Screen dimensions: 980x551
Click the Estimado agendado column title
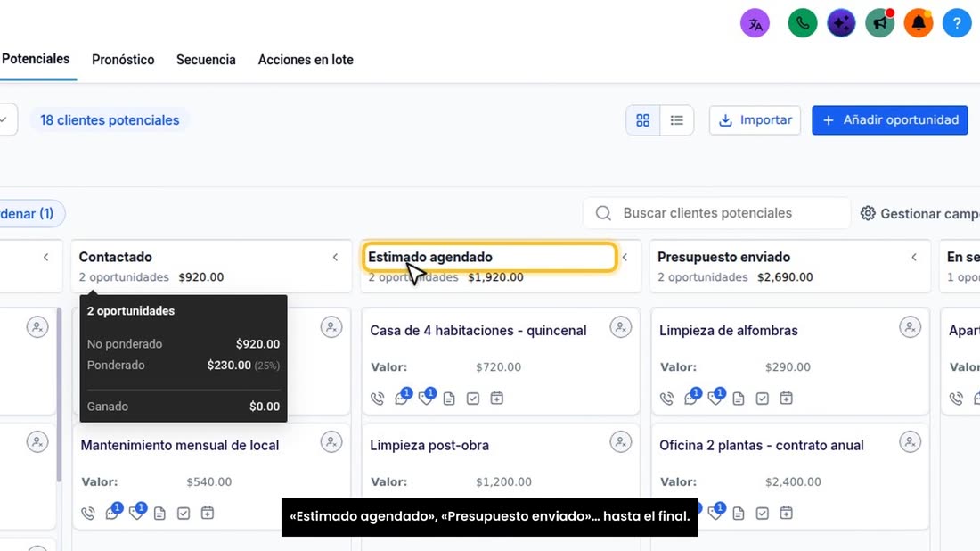pos(430,257)
